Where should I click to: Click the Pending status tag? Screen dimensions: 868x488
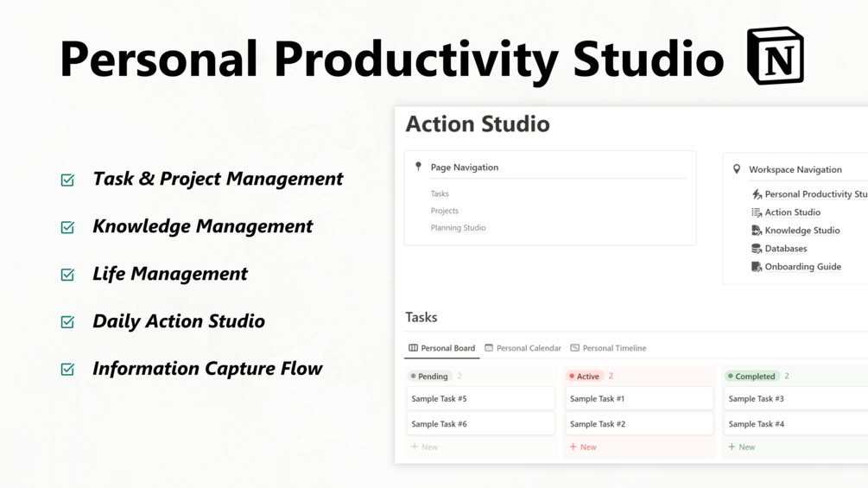click(429, 377)
